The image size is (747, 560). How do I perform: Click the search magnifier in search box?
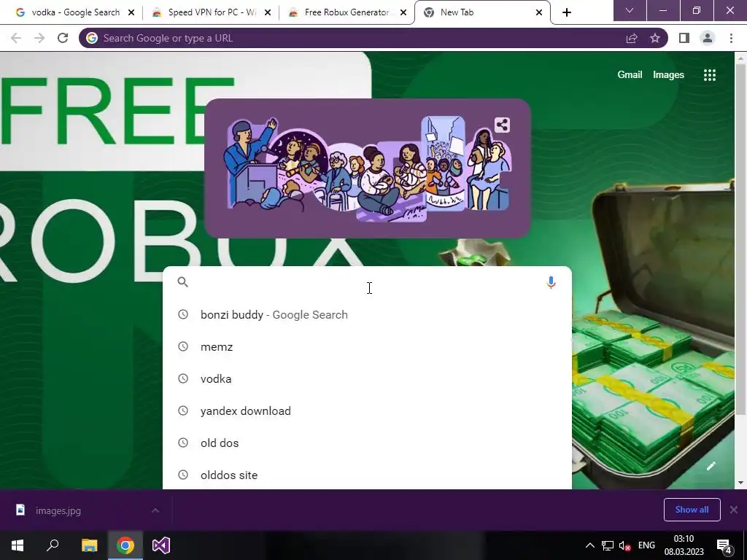coord(183,282)
